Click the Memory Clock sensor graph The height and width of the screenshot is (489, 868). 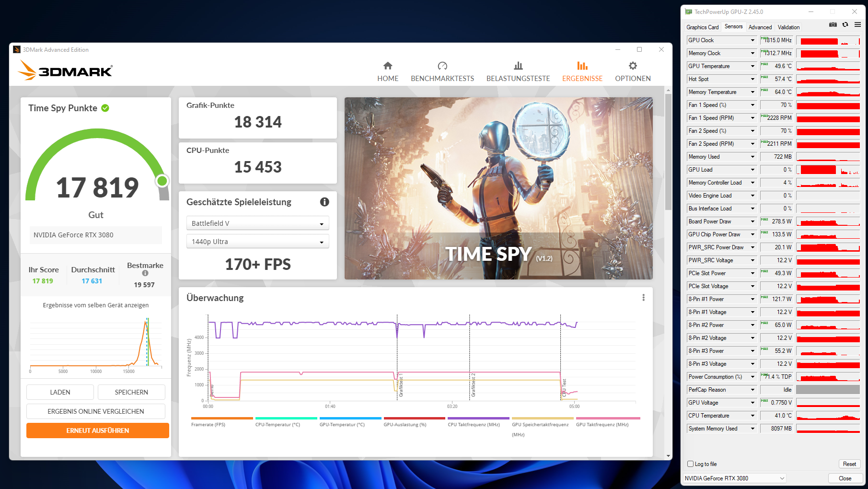click(x=828, y=53)
